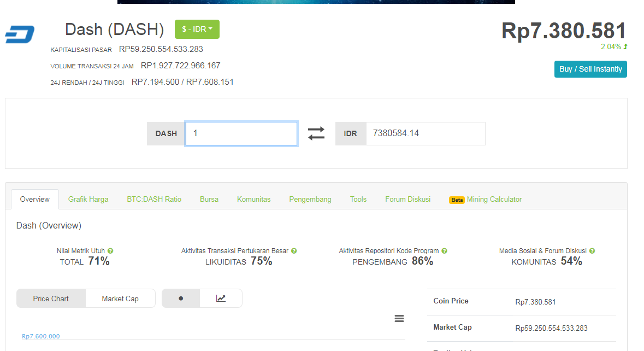Viewport: 644px width, 351px height.
Task: Focus the DASH amount input field
Action: (x=241, y=133)
